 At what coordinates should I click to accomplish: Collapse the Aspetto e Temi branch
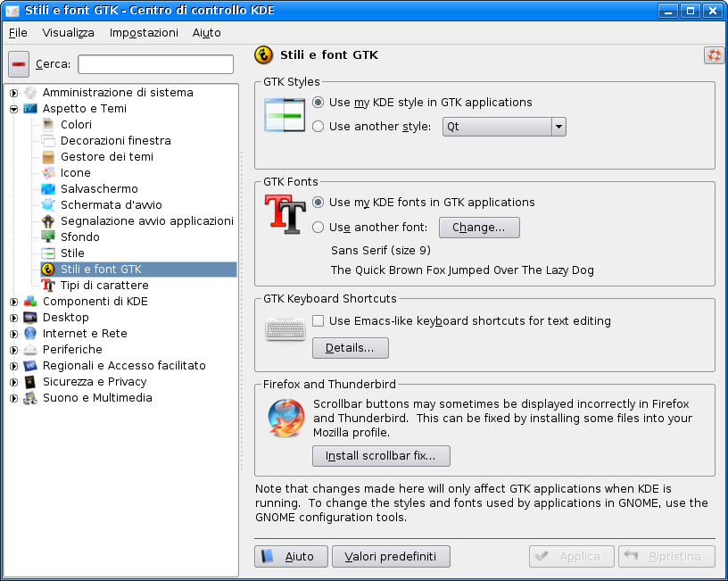coord(13,109)
